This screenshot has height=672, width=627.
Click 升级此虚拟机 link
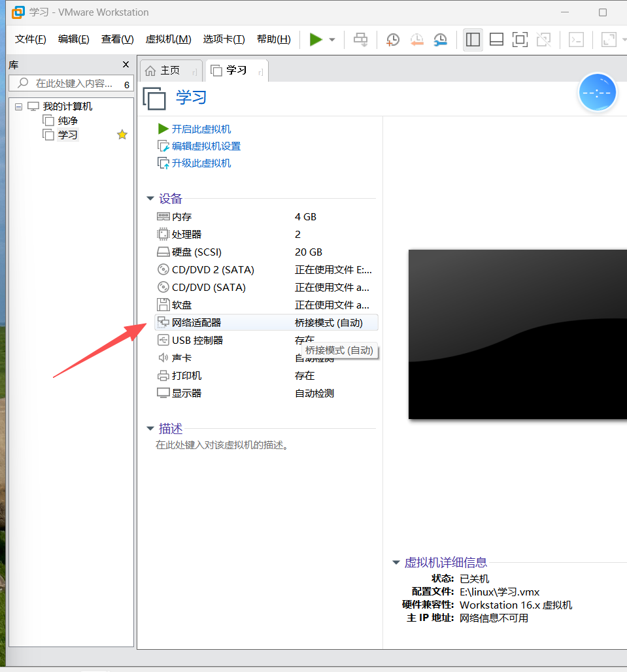[201, 163]
